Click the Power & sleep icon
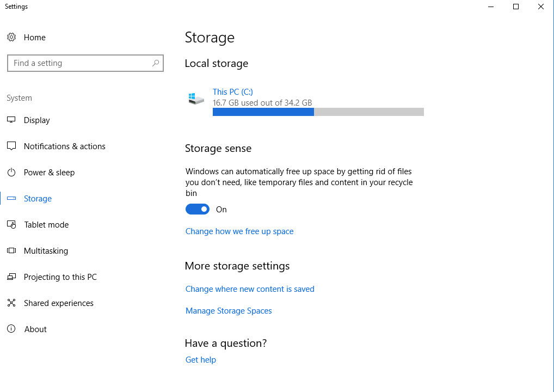554x392 pixels. click(x=11, y=172)
